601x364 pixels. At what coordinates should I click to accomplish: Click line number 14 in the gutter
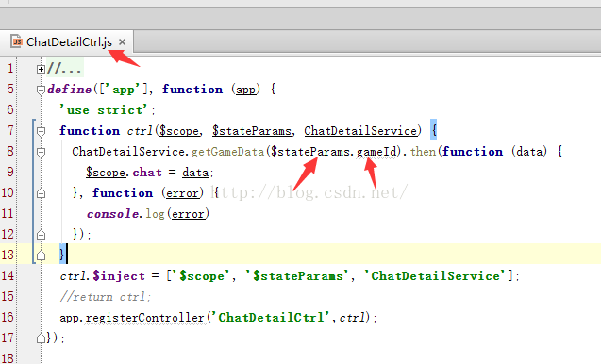[x=8, y=275]
